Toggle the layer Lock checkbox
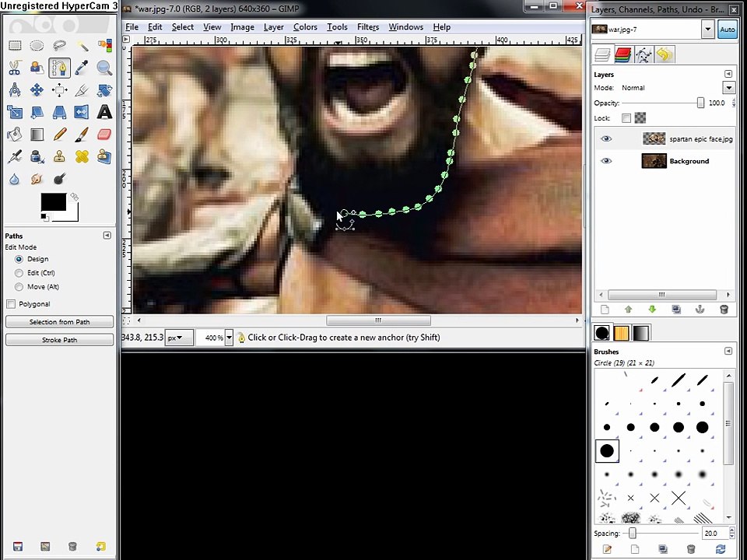747x560 pixels. (626, 118)
